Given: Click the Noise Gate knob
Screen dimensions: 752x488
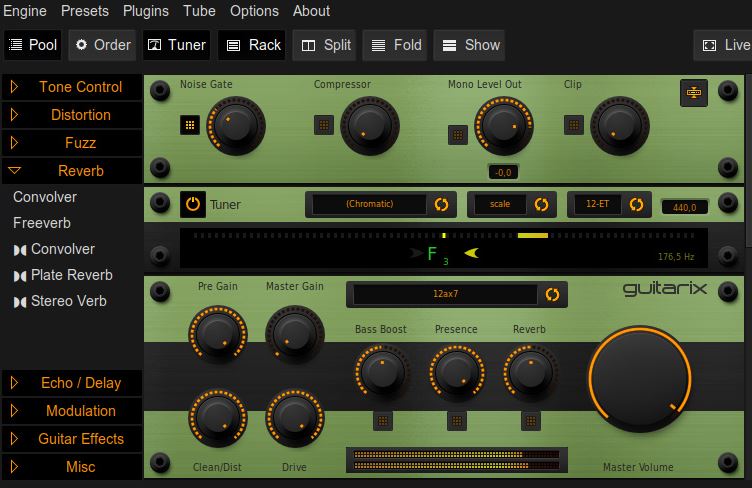Looking at the screenshot, I should (x=235, y=126).
